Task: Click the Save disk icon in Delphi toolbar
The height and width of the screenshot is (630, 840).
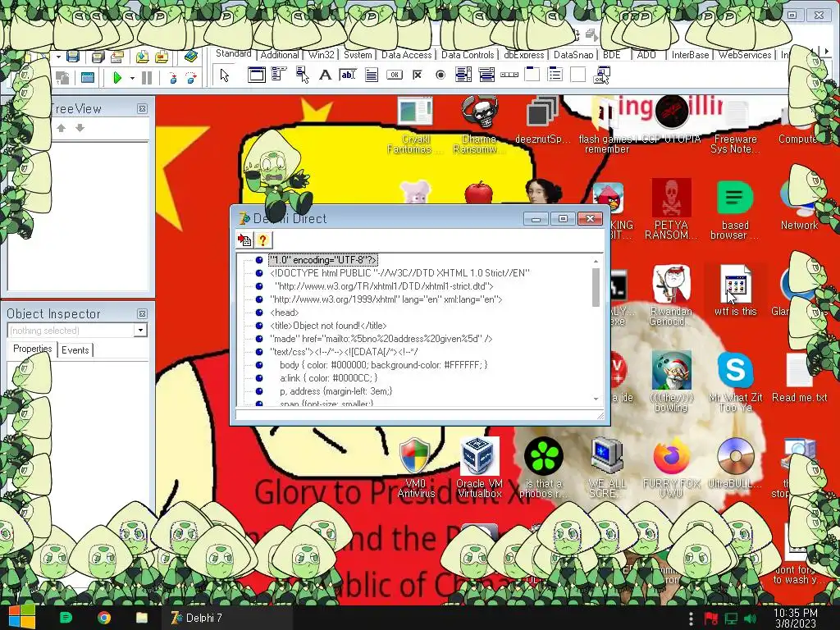Action: point(73,57)
